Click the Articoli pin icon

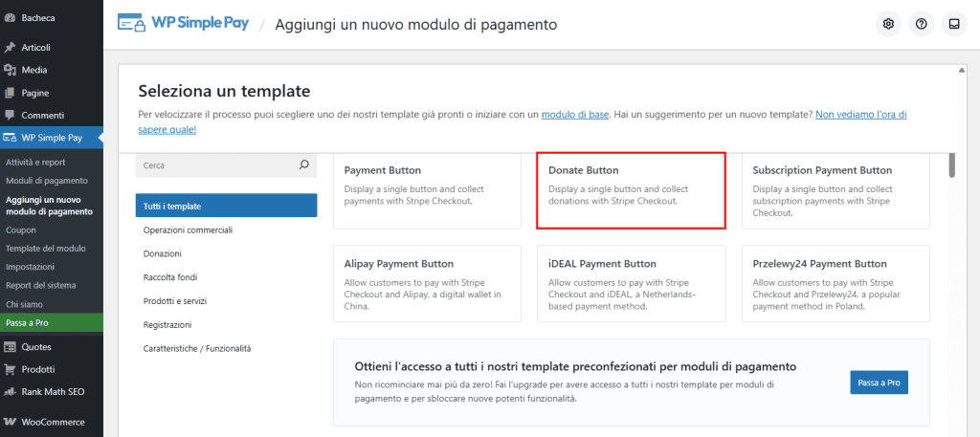[10, 48]
